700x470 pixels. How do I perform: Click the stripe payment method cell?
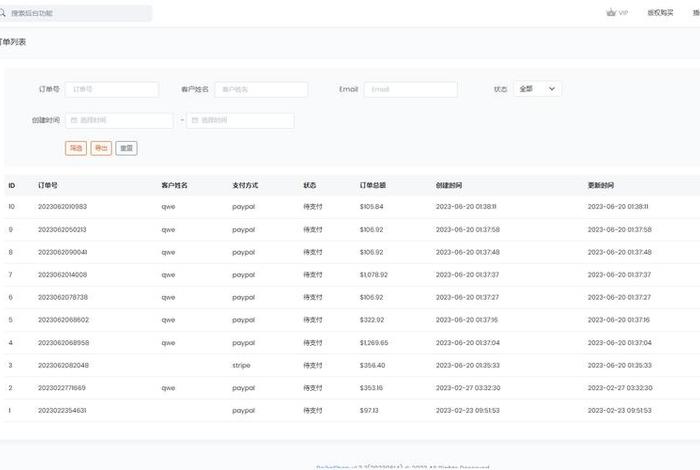pyautogui.click(x=241, y=365)
